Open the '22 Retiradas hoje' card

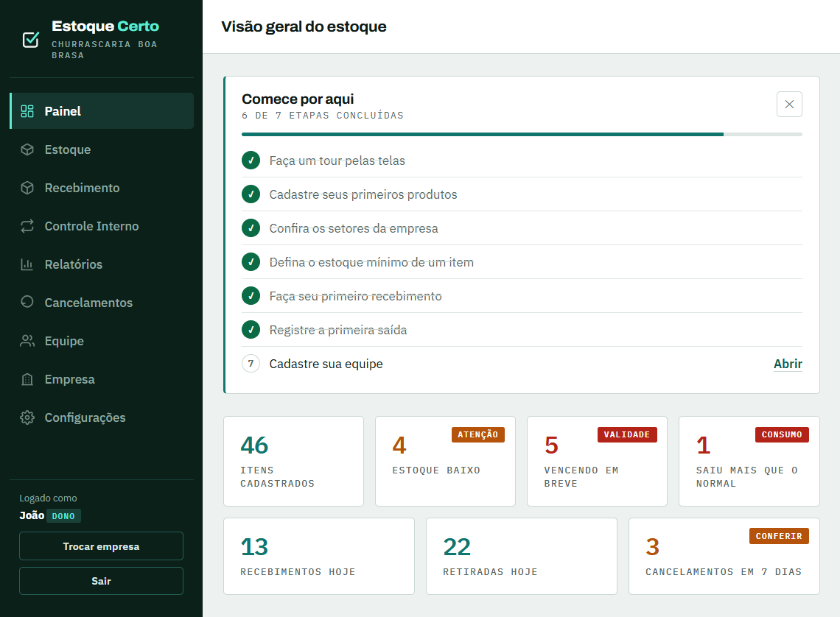[521, 556]
